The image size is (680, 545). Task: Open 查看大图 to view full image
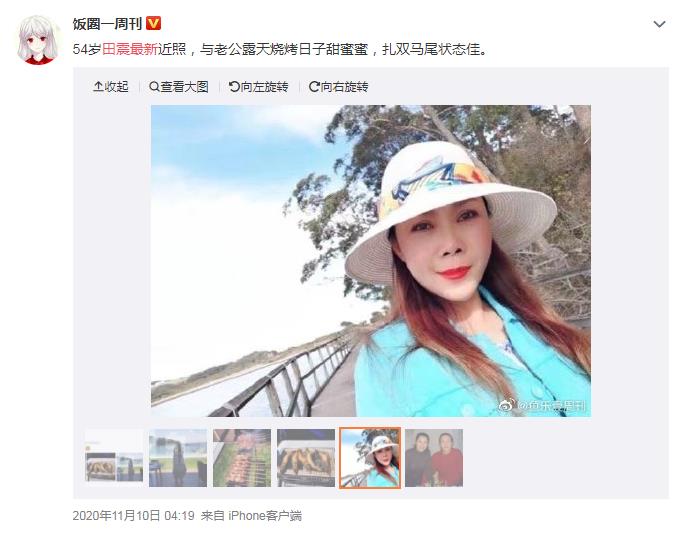[179, 87]
